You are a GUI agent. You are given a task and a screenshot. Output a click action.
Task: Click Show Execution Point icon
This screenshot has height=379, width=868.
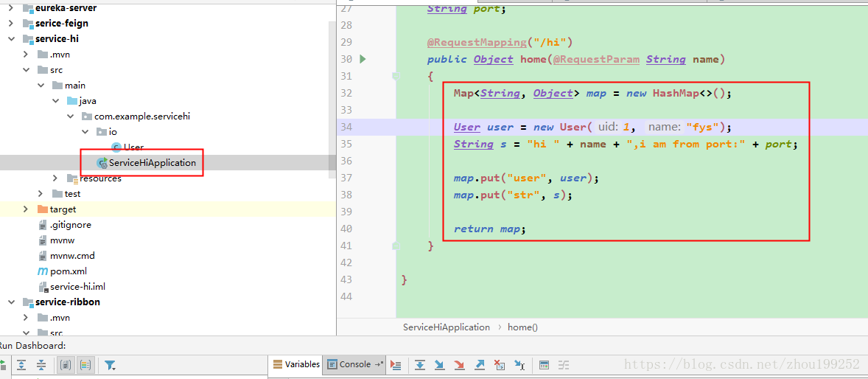pos(395,364)
